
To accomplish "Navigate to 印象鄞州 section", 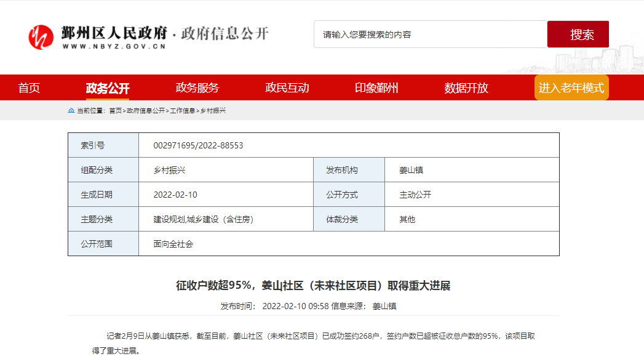I will point(376,88).
